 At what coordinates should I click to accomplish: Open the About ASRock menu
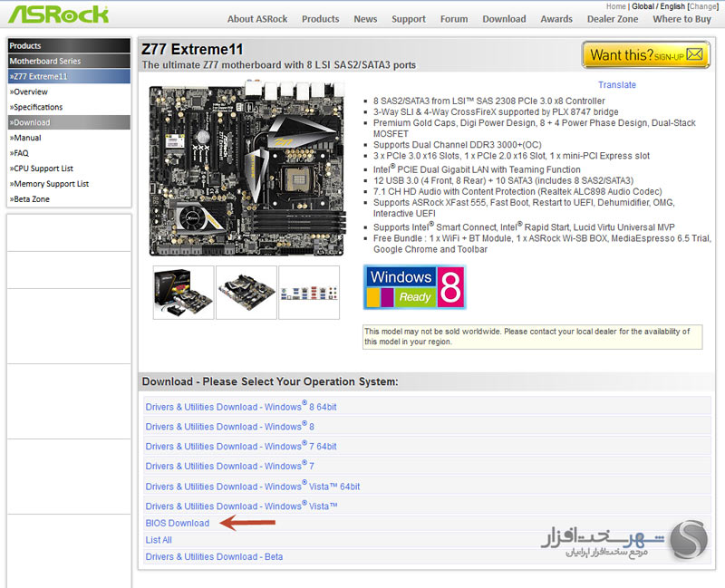click(x=257, y=19)
